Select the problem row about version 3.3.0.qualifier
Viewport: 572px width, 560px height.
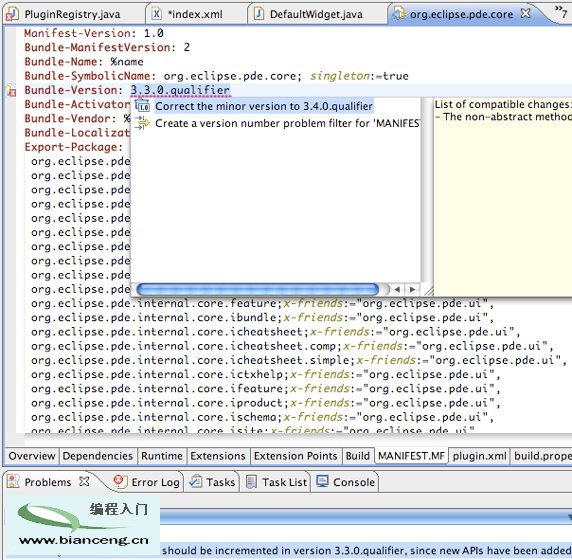click(x=366, y=550)
